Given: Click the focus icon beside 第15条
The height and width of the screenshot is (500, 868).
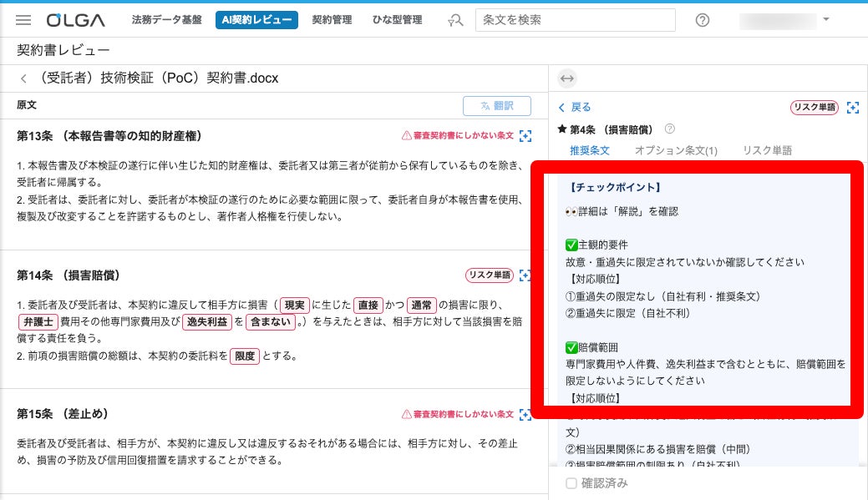Looking at the screenshot, I should point(525,414).
